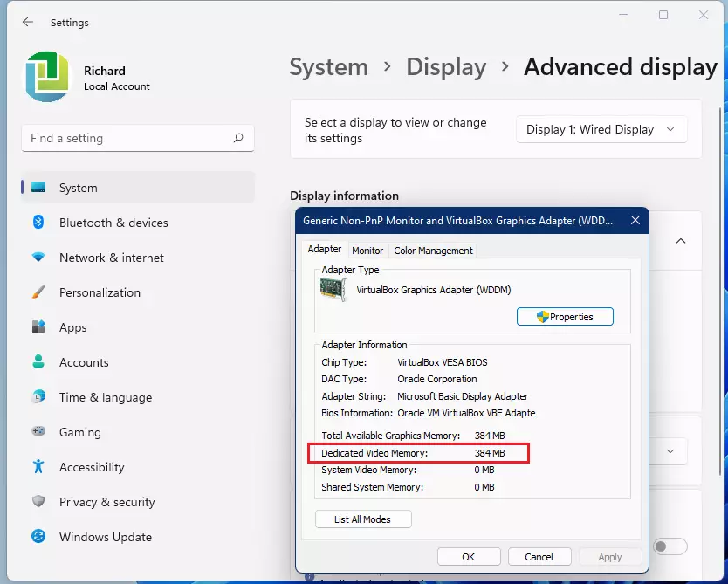Open Personalization settings
Screen dimensions: 728x584
click(138, 292)
